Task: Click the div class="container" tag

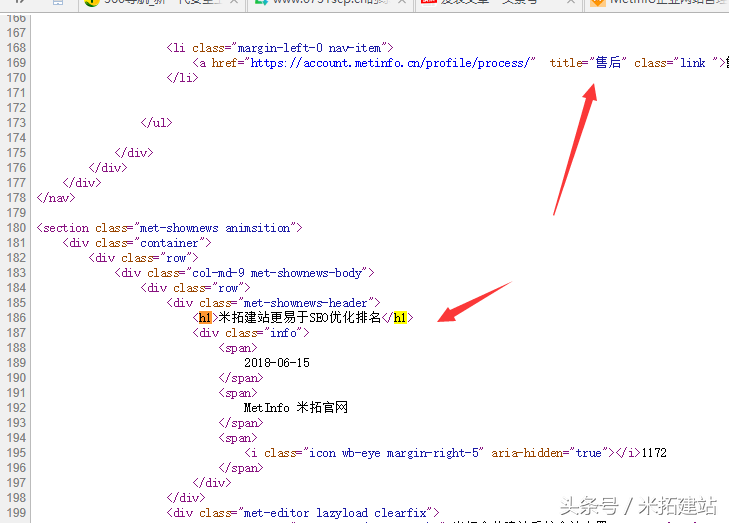Action: (137, 243)
